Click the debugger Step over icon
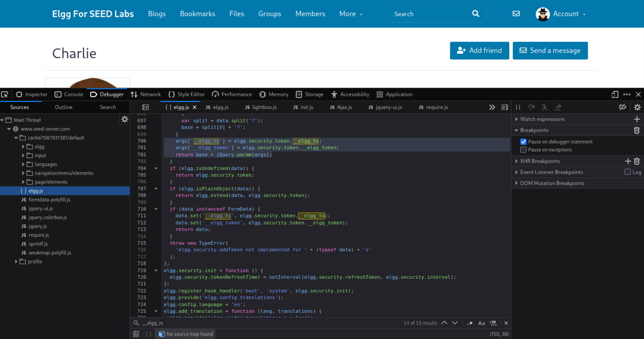The width and height of the screenshot is (644, 339). (x=531, y=107)
